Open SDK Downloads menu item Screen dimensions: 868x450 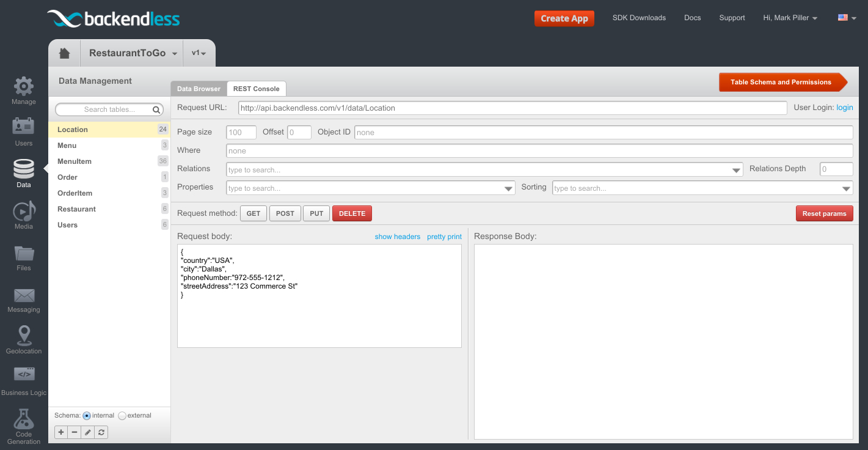pyautogui.click(x=639, y=18)
